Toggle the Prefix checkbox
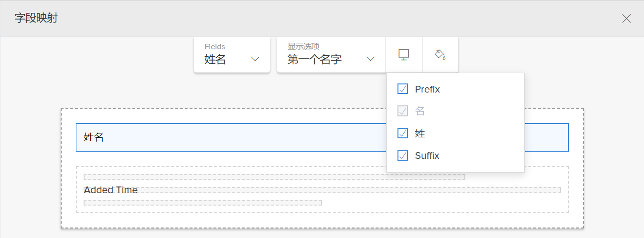The height and width of the screenshot is (238, 644). click(403, 89)
